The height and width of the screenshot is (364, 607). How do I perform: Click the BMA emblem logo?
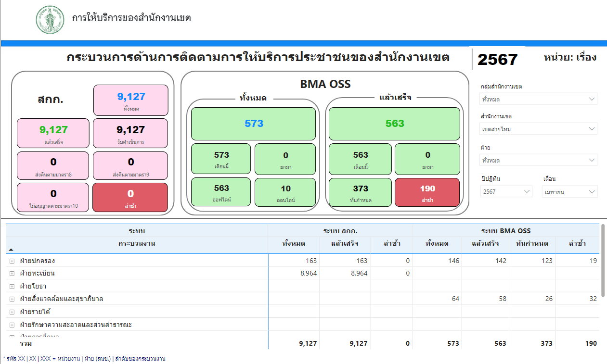tap(50, 20)
